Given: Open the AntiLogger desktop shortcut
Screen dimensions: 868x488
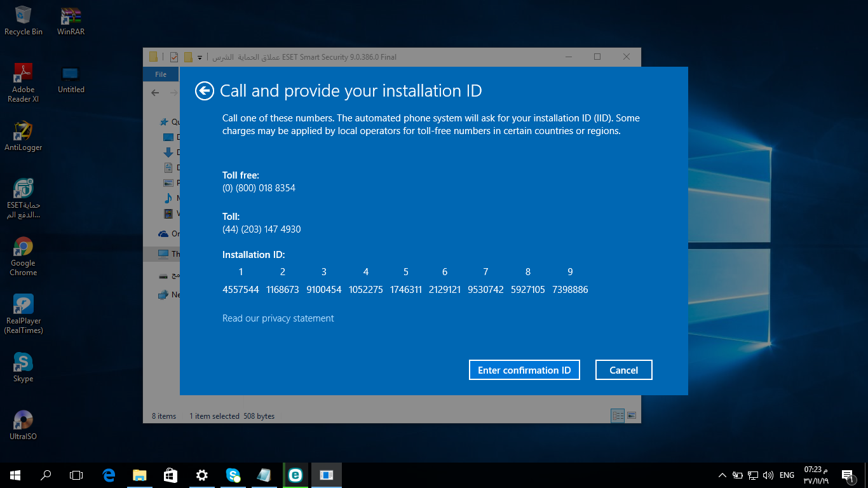Looking at the screenshot, I should coord(24,136).
